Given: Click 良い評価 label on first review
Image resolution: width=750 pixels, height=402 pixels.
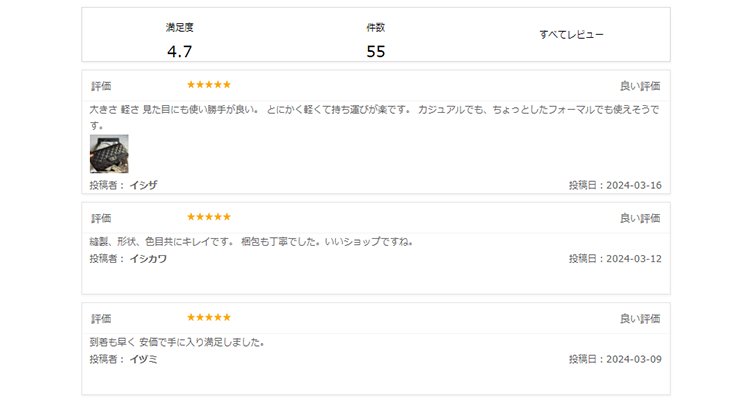Looking at the screenshot, I should tap(640, 86).
